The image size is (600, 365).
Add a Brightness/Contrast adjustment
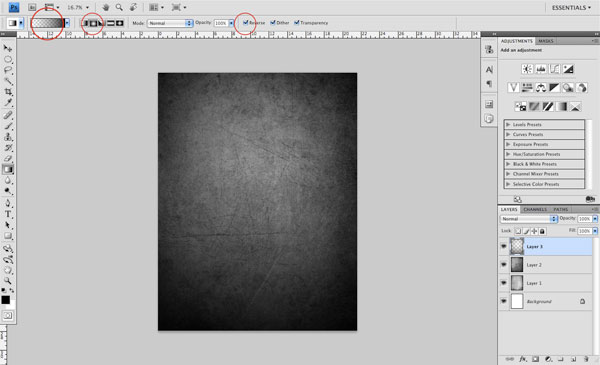[527, 69]
